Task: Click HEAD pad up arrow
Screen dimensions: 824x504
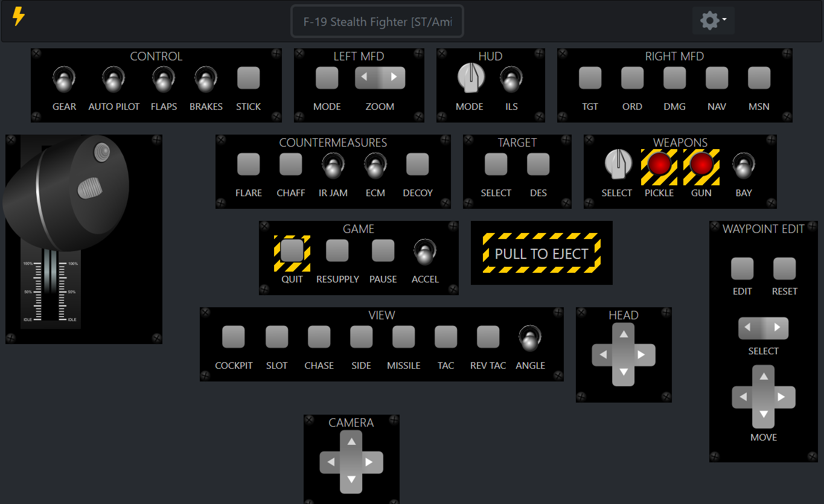Action: coord(624,334)
